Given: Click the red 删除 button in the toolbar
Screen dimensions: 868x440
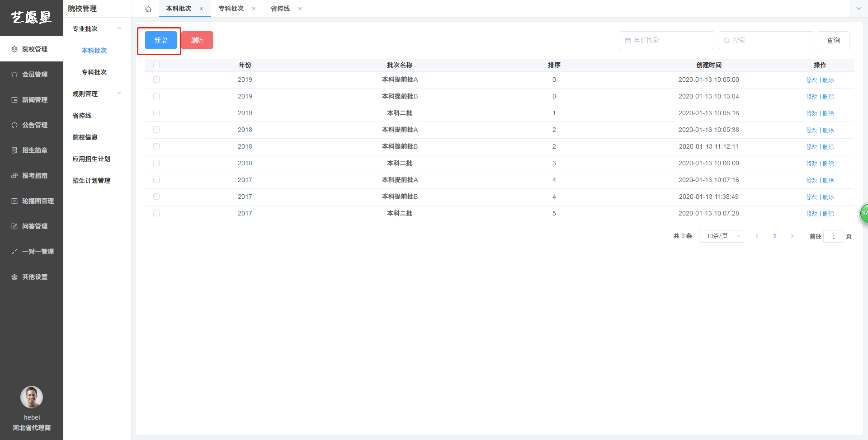Looking at the screenshot, I should click(x=197, y=40).
